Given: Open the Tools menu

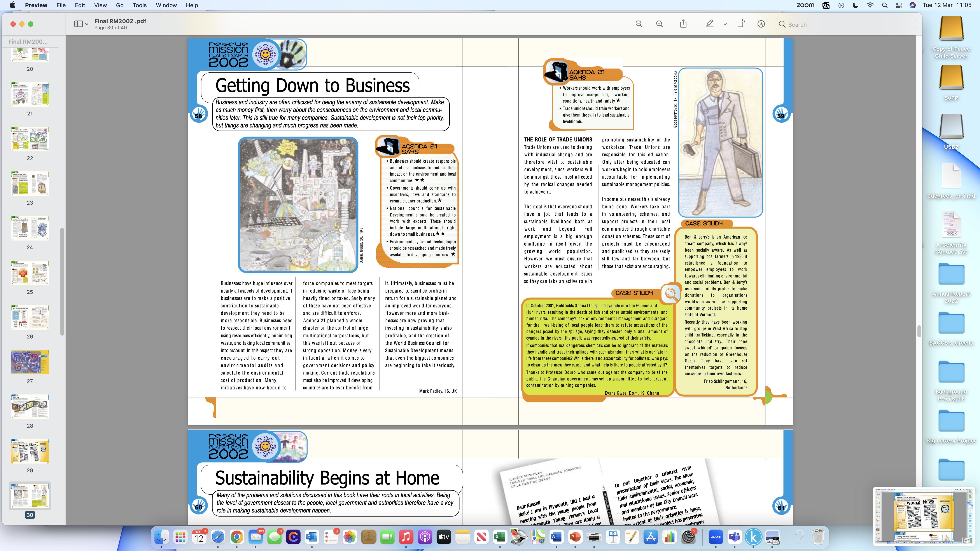Looking at the screenshot, I should 139,5.
